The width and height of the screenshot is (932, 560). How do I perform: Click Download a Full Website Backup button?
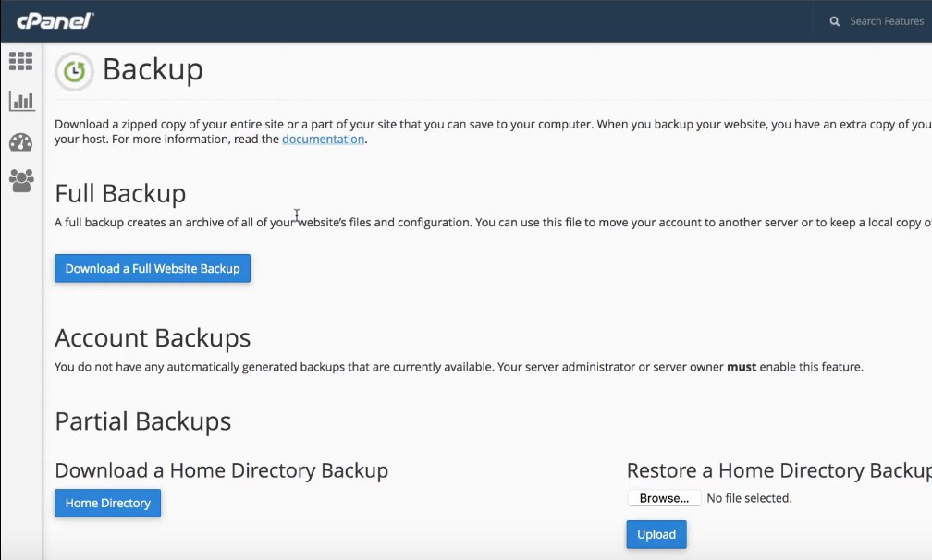[153, 268]
